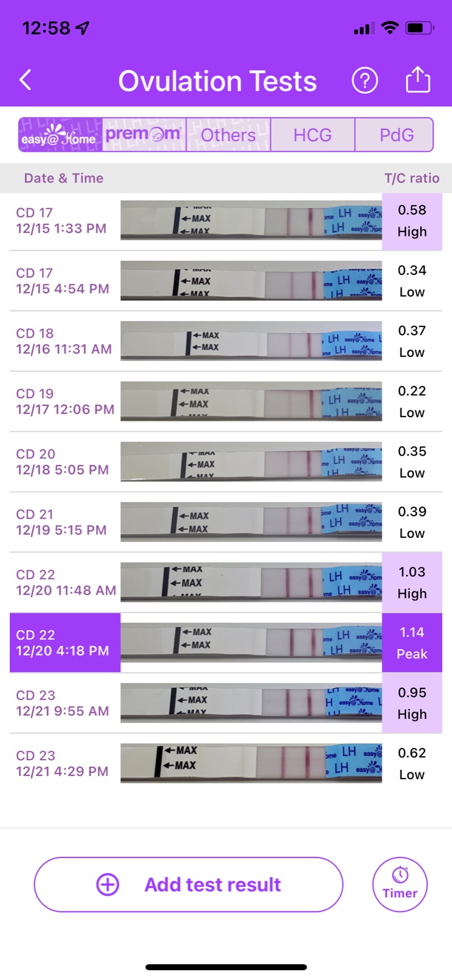Screen dimensions: 452x980
Task: Select the easy@Home brand tab
Action: [x=60, y=135]
